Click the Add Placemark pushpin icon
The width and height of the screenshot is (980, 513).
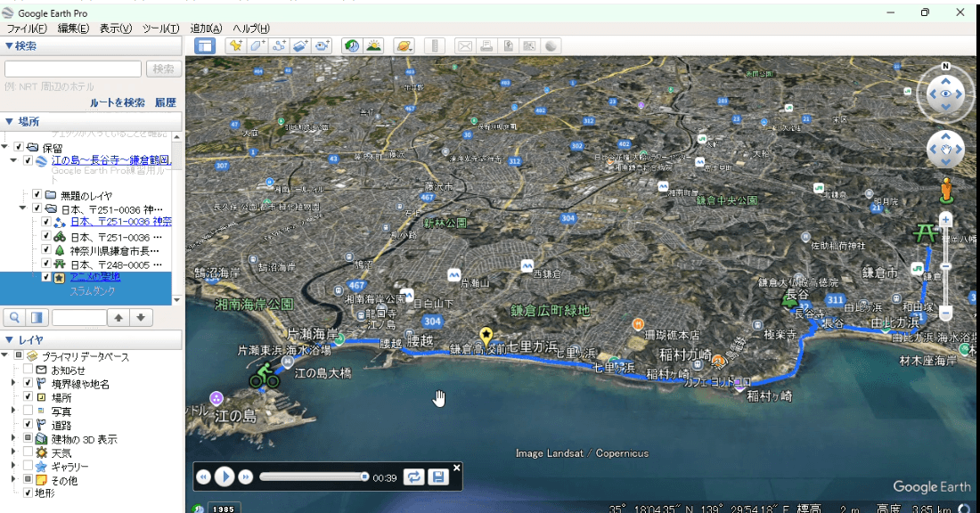click(236, 45)
